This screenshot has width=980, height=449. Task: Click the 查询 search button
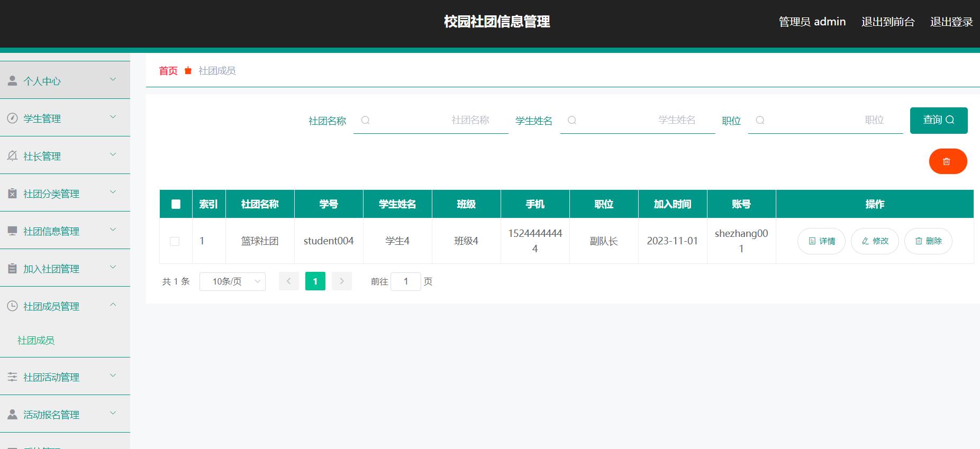pos(939,120)
